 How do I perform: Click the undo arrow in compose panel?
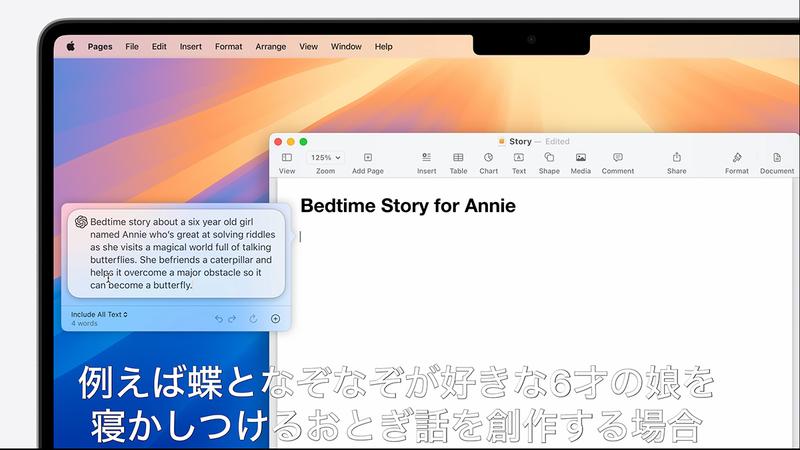[x=219, y=319]
